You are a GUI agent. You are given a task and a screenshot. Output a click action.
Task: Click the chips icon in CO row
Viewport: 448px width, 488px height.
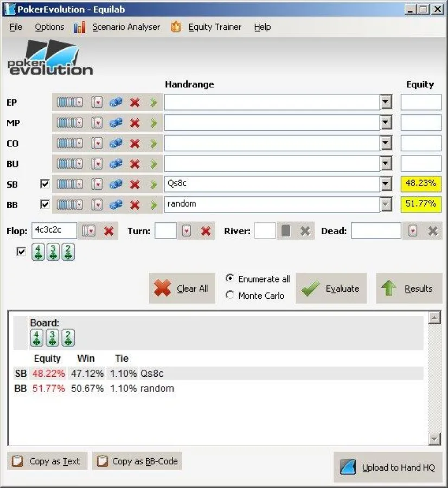click(x=116, y=144)
